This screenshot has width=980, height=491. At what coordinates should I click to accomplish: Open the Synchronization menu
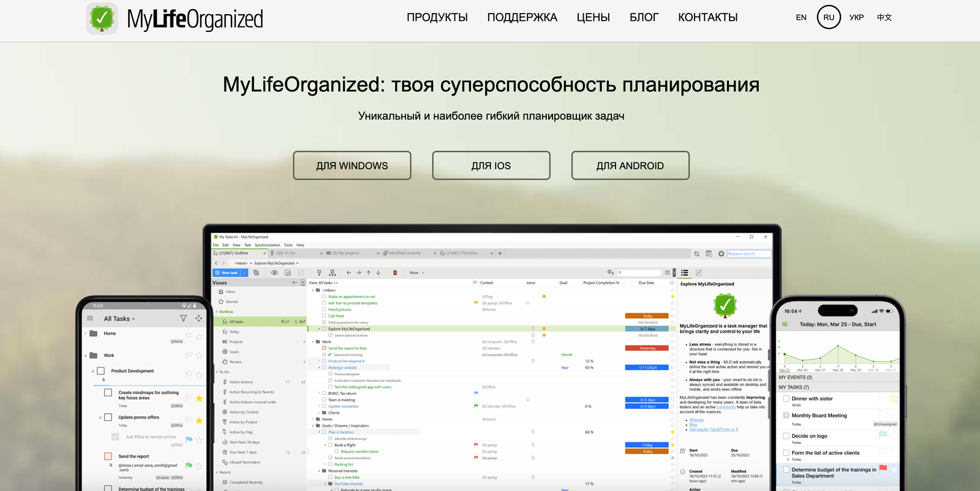tap(267, 245)
